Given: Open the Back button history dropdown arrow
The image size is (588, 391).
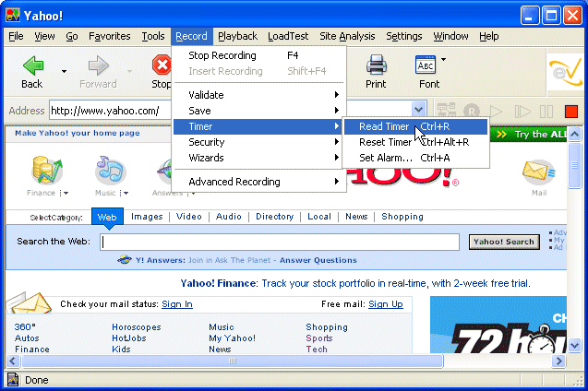Looking at the screenshot, I should tap(64, 71).
